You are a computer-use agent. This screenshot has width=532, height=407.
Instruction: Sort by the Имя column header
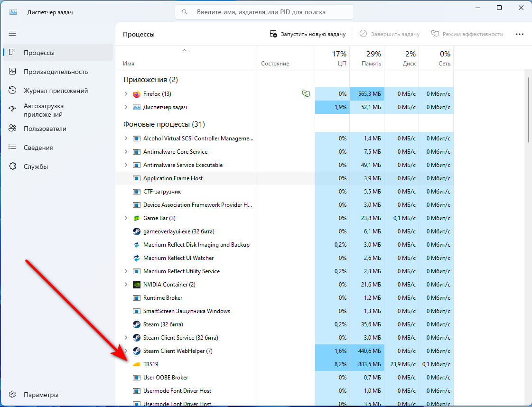(187, 58)
